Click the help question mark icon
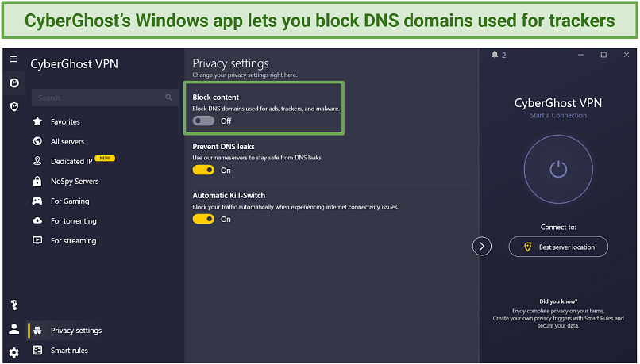 [x=13, y=305]
